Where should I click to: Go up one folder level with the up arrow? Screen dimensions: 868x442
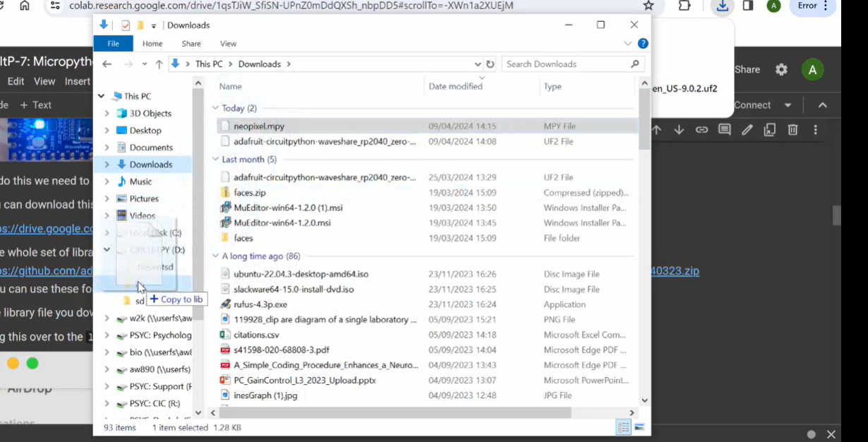159,64
